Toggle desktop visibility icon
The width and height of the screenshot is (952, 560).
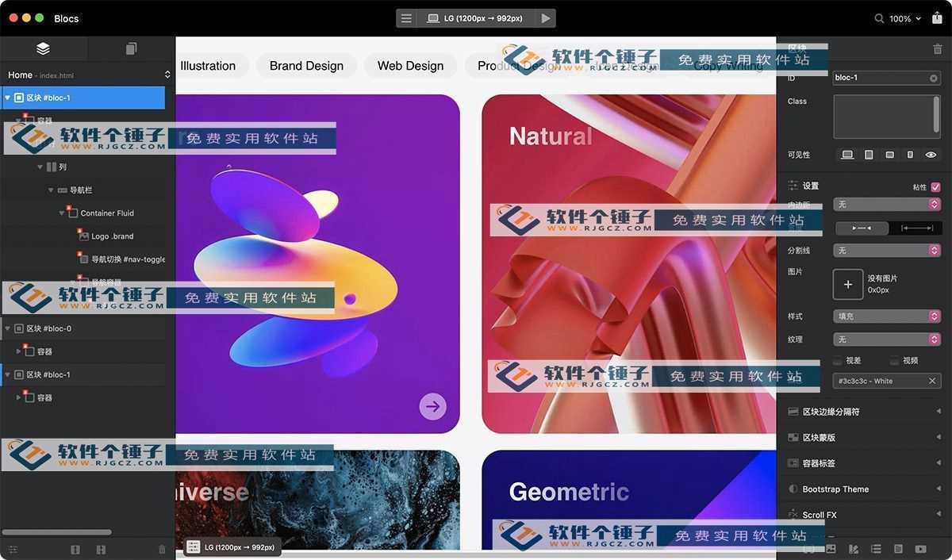(847, 155)
